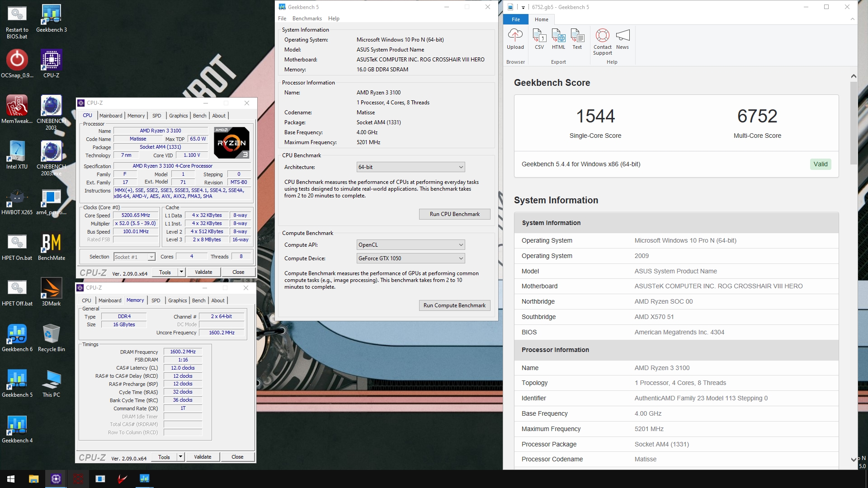Run HPET Off.bat desktop icon
Viewport: 868px width, 488px height.
17,292
